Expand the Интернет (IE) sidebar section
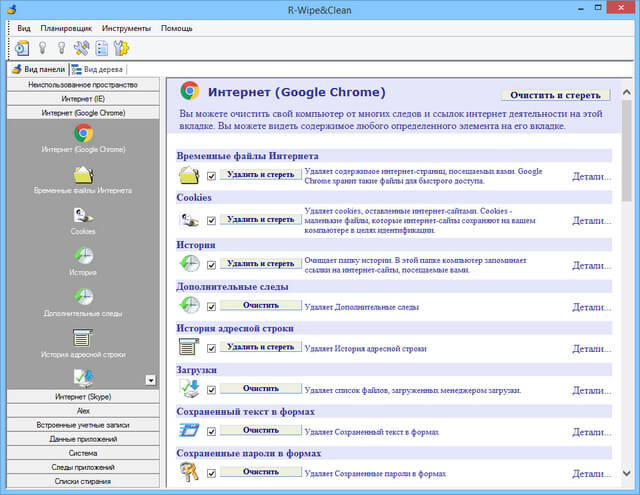640x495 pixels. point(83,99)
